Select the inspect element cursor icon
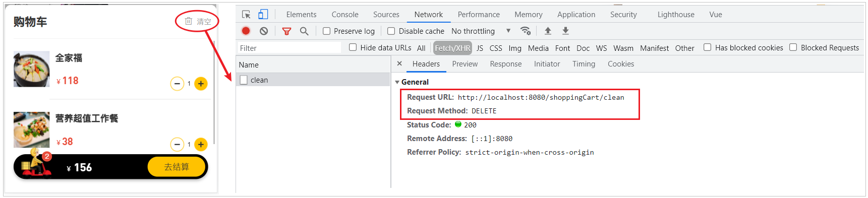Screen dimensions: 868x198 pyautogui.click(x=246, y=15)
